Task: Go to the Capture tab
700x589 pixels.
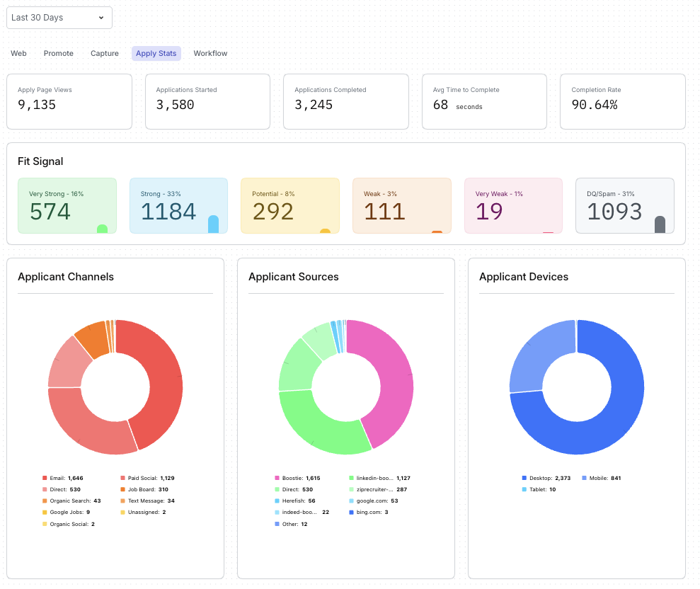Action: tap(105, 54)
